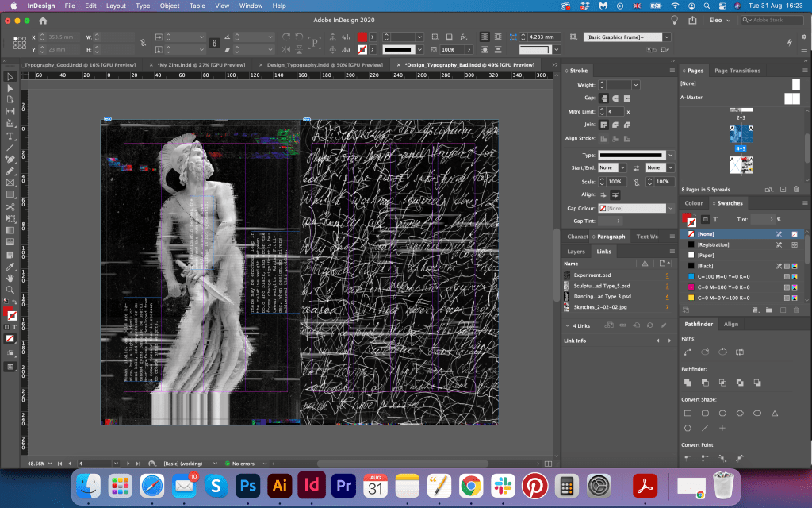Toggle the bevel join option
This screenshot has height=508, width=812.
tap(626, 125)
